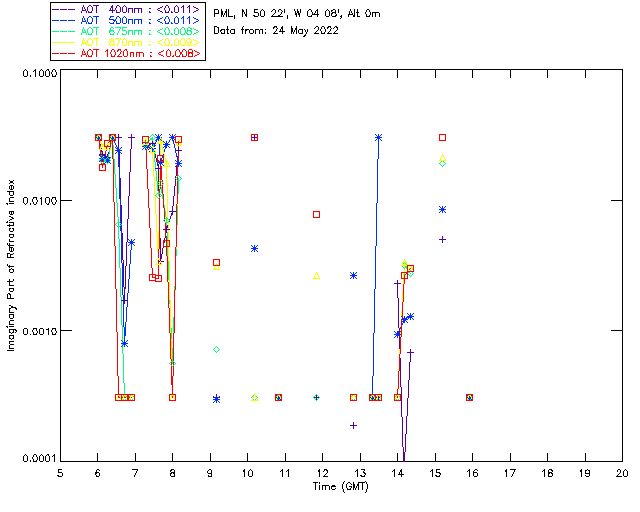Click the blue asterisk marker at time 10.2 mid-plot
Image resolution: width=640 pixels, height=512 pixels.
[x=254, y=249]
